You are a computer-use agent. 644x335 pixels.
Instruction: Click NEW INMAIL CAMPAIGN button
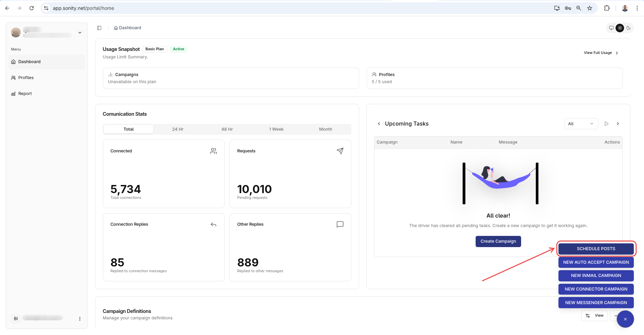click(x=596, y=276)
